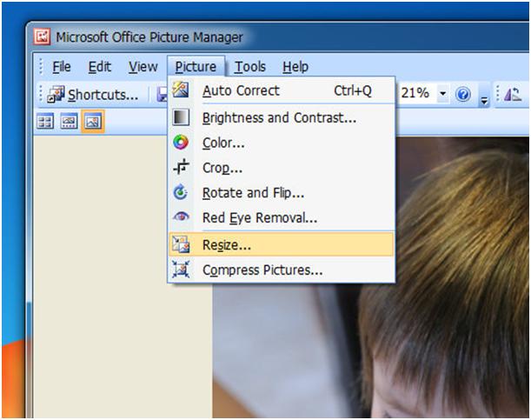The height and width of the screenshot is (420, 531).
Task: Expand toolbar options overflow arrow
Action: (x=484, y=100)
